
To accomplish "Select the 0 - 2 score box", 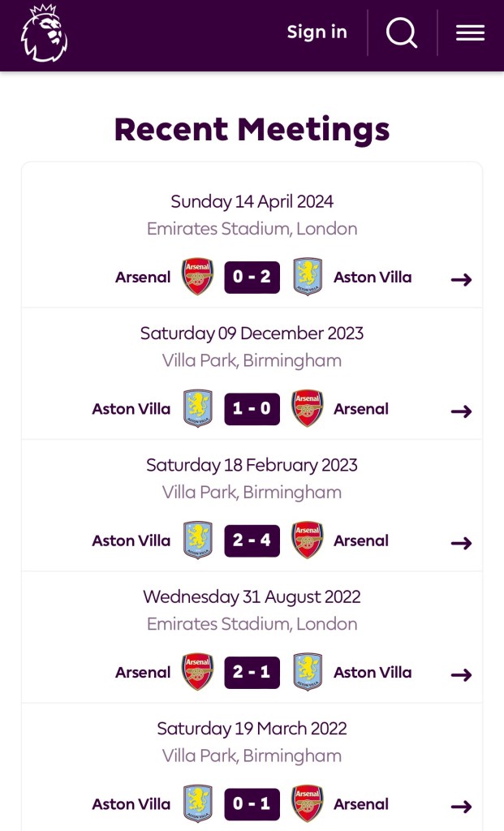I will 252,278.
